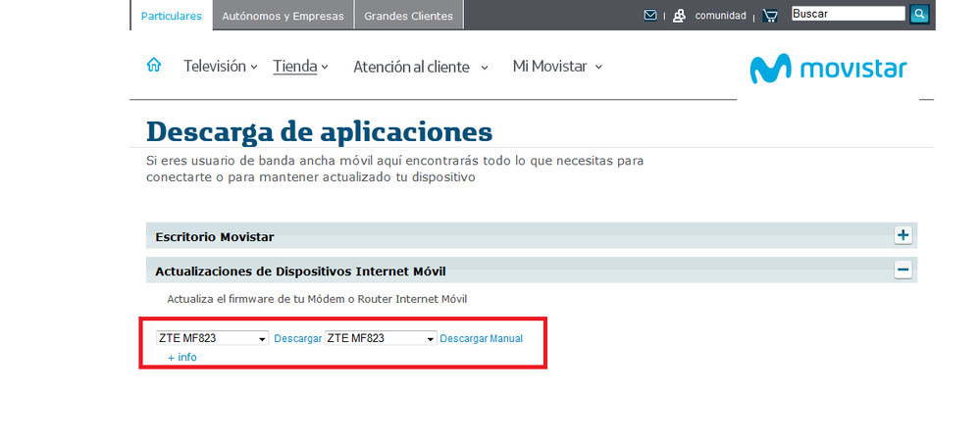Image resolution: width=980 pixels, height=443 pixels.
Task: Open ZTE MF823 manual dropdown
Action: pyautogui.click(x=381, y=338)
